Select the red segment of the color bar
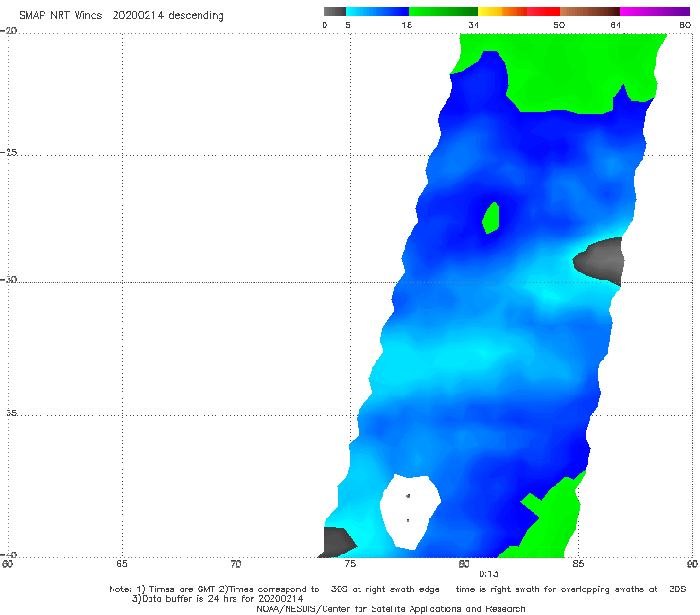 coord(543,11)
